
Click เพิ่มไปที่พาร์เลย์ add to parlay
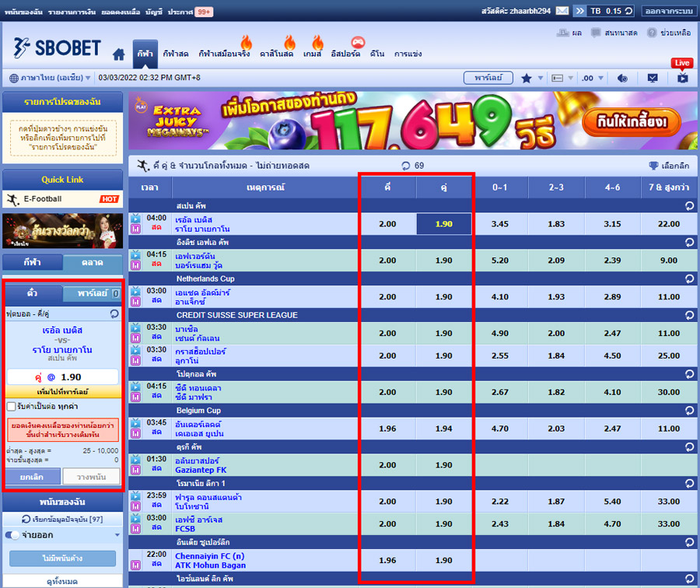coord(62,392)
